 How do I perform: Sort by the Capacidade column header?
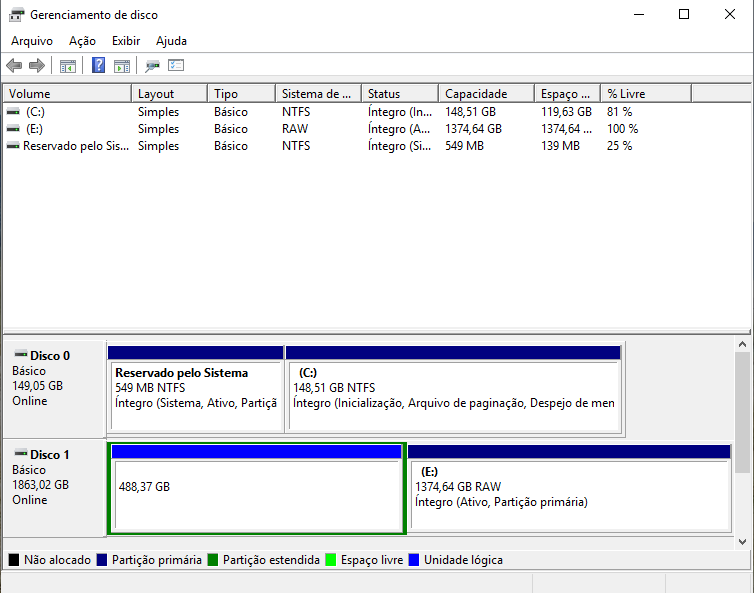point(487,93)
